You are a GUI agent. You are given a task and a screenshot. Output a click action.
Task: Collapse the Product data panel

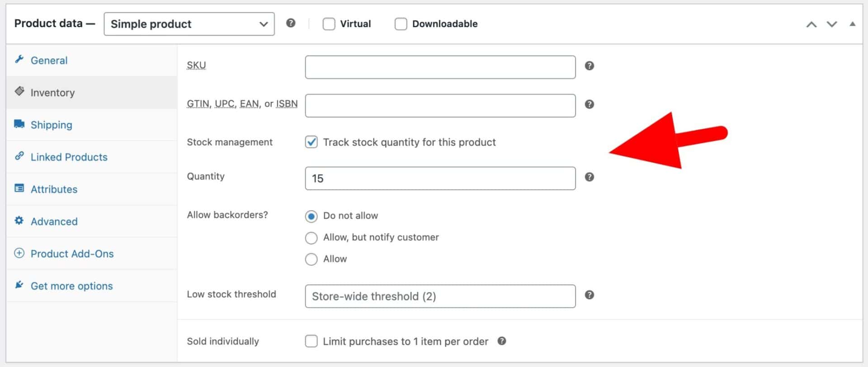click(x=852, y=24)
